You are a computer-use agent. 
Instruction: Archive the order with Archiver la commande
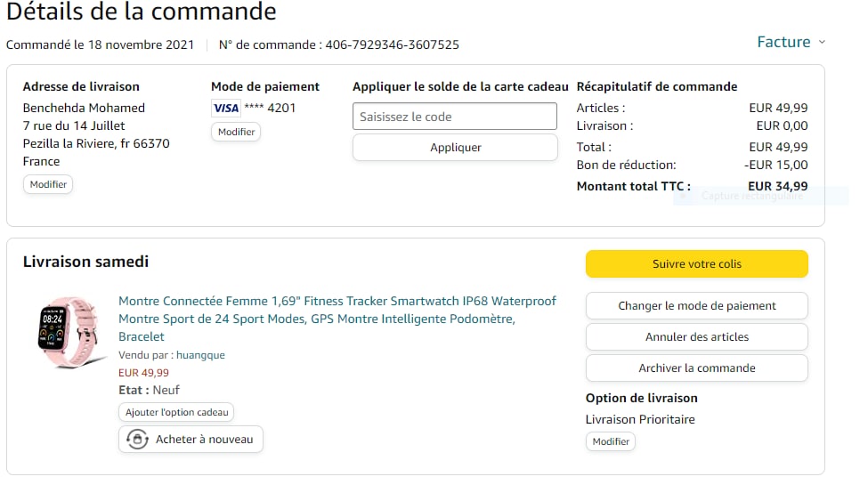(696, 368)
